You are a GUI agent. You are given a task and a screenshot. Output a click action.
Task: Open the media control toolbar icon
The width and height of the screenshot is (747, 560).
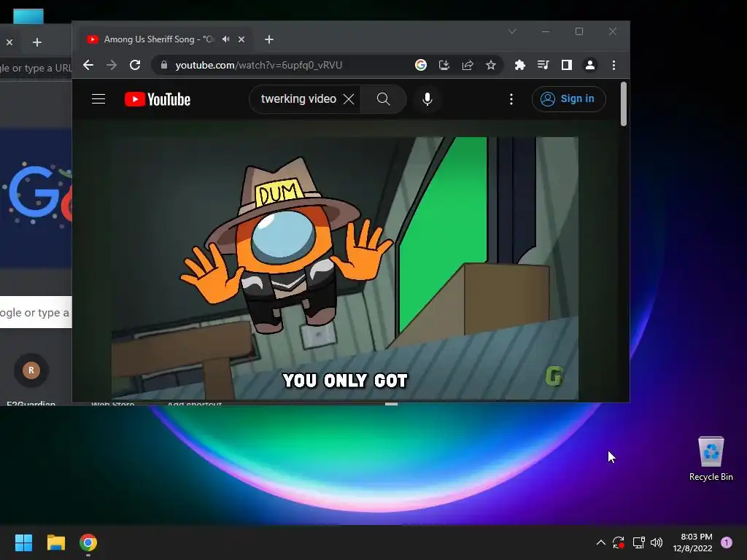pyautogui.click(x=543, y=65)
